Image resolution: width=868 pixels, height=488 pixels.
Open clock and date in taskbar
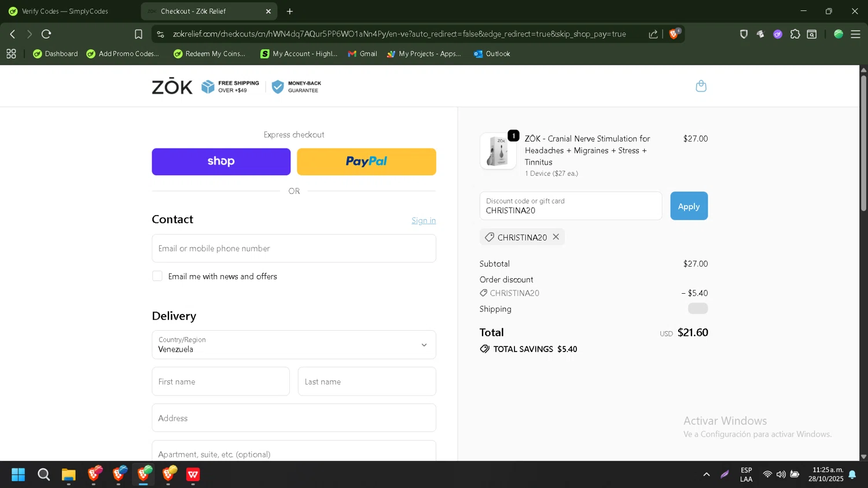[x=826, y=475]
